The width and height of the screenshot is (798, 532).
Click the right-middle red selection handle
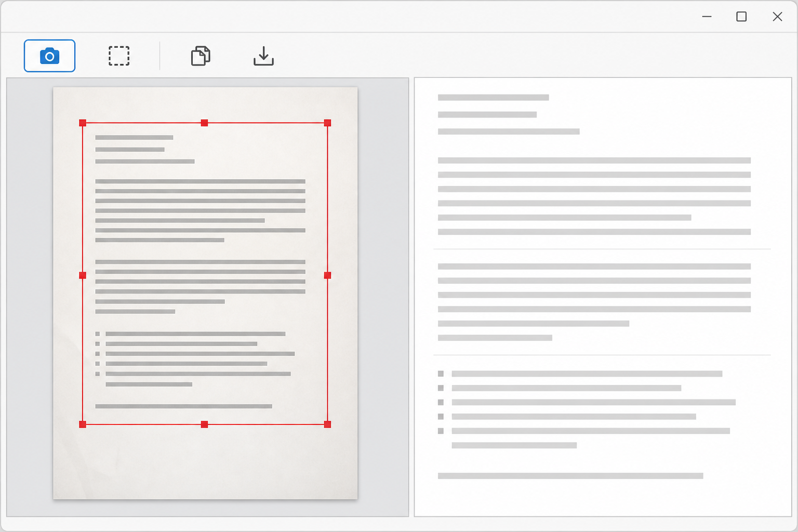pyautogui.click(x=327, y=275)
